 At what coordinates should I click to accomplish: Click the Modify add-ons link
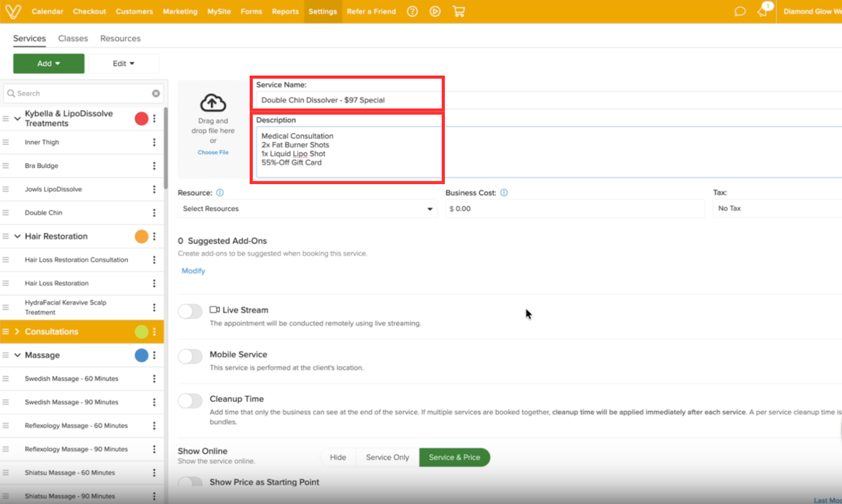click(193, 271)
